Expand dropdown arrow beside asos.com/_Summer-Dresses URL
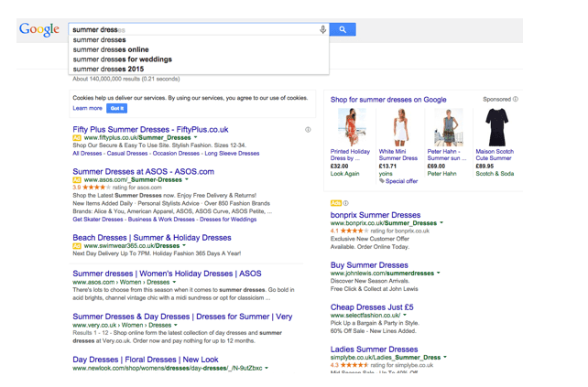Image resolution: width=588 pixels, height=387 pixels. click(187, 180)
